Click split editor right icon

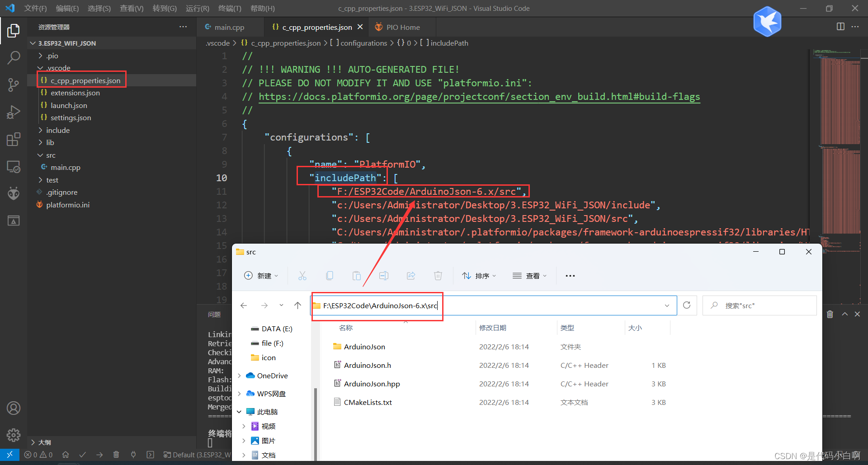[840, 27]
